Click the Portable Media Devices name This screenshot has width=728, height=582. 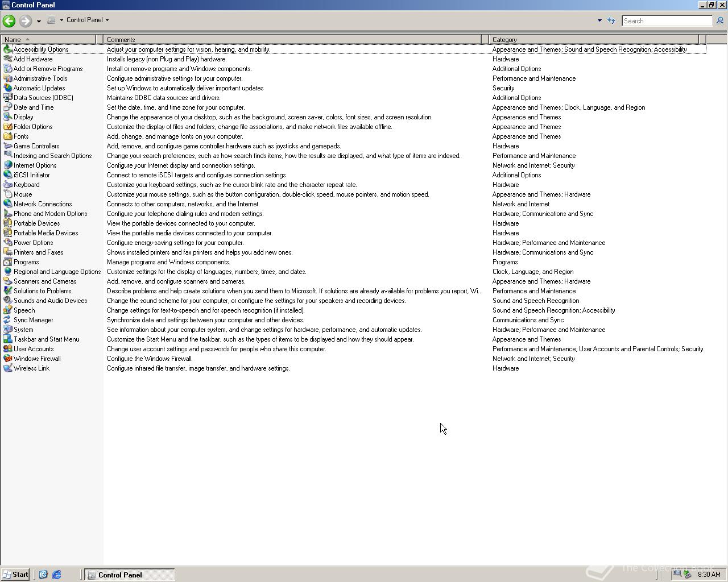click(x=45, y=233)
